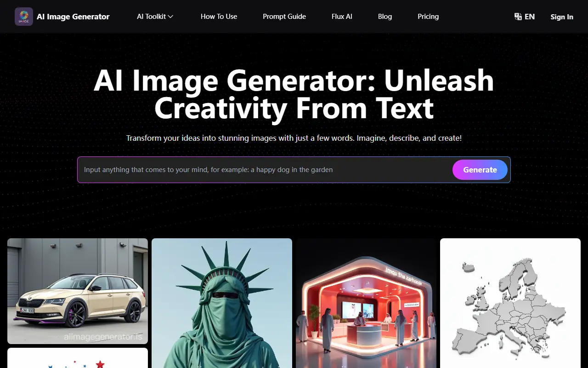588x368 pixels.
Task: Click the EN language indicator
Action: (529, 17)
